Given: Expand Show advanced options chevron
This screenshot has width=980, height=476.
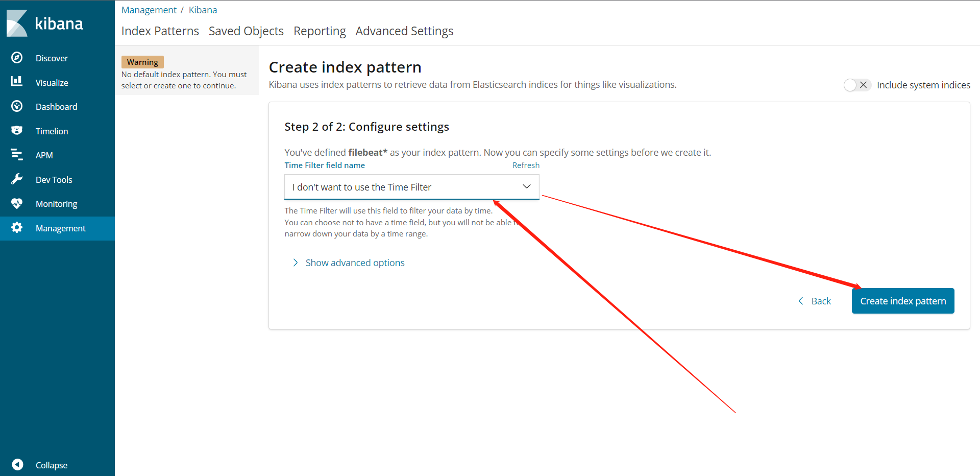Looking at the screenshot, I should coord(295,263).
